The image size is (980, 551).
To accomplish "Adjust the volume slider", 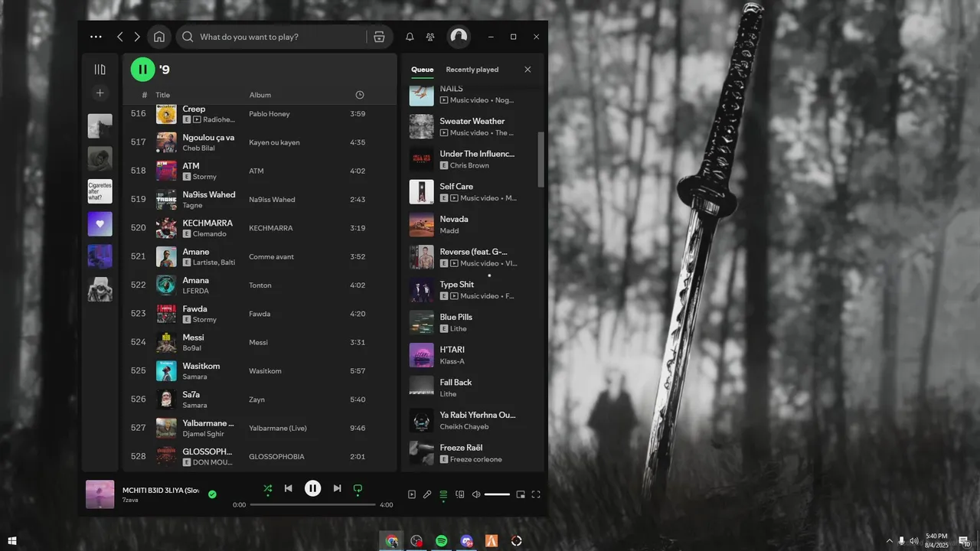I will [497, 494].
